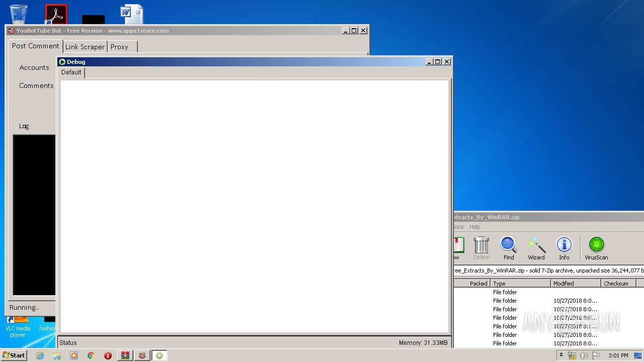The image size is (644, 362).
Task: Run VirusScan in WinRAR toolbar
Action: coord(596,248)
